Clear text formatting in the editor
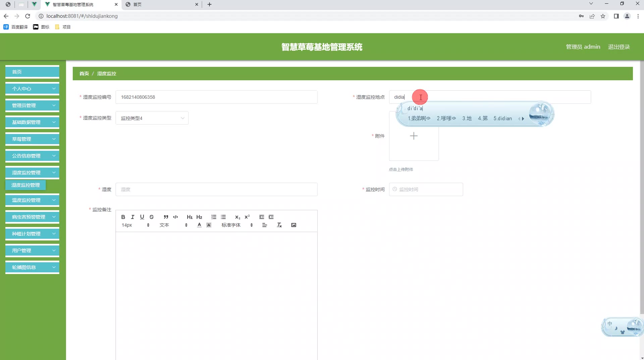644x360 pixels. tap(279, 225)
